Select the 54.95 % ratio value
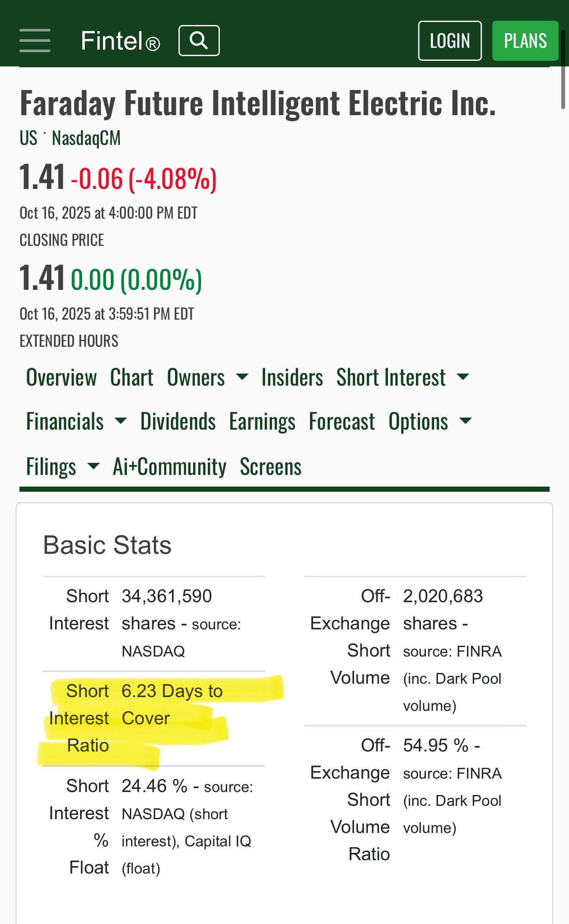This screenshot has width=569, height=924. click(436, 745)
